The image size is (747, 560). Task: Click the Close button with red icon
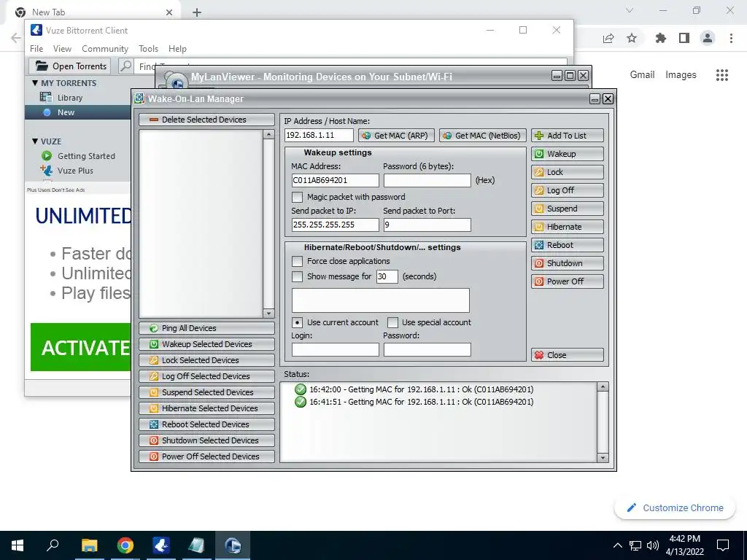coord(568,355)
